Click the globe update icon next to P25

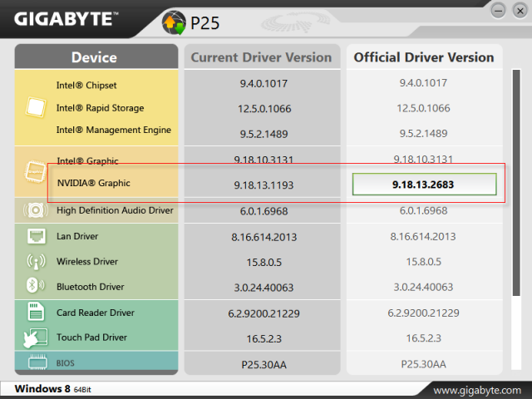click(174, 22)
